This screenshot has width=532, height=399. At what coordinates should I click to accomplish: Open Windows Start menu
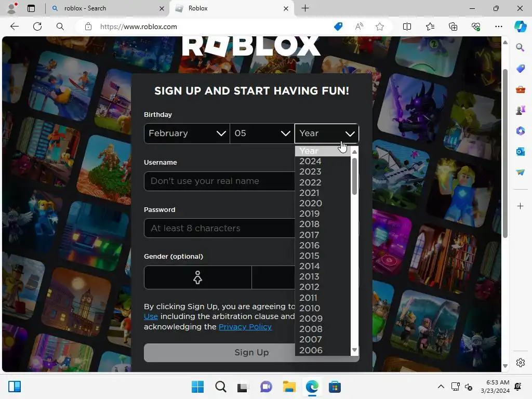point(198,387)
